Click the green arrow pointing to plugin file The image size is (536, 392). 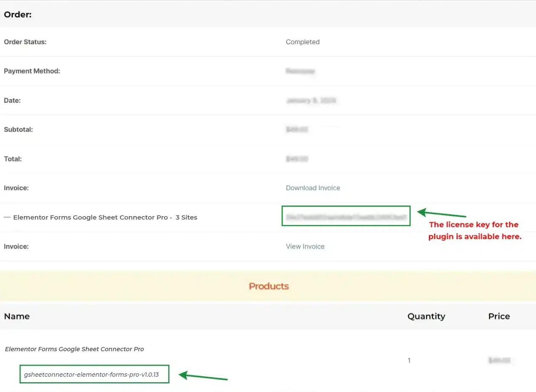(x=203, y=376)
